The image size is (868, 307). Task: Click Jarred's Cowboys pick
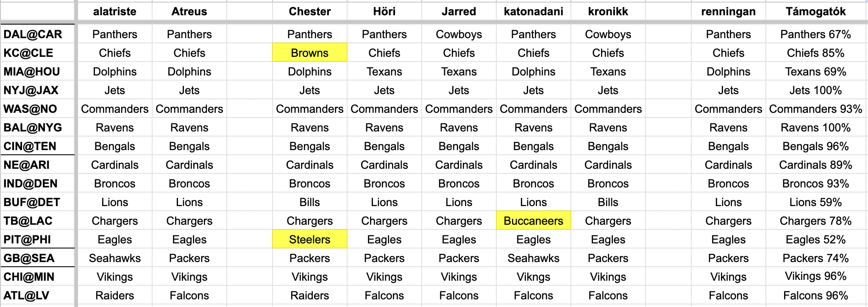pyautogui.click(x=459, y=34)
